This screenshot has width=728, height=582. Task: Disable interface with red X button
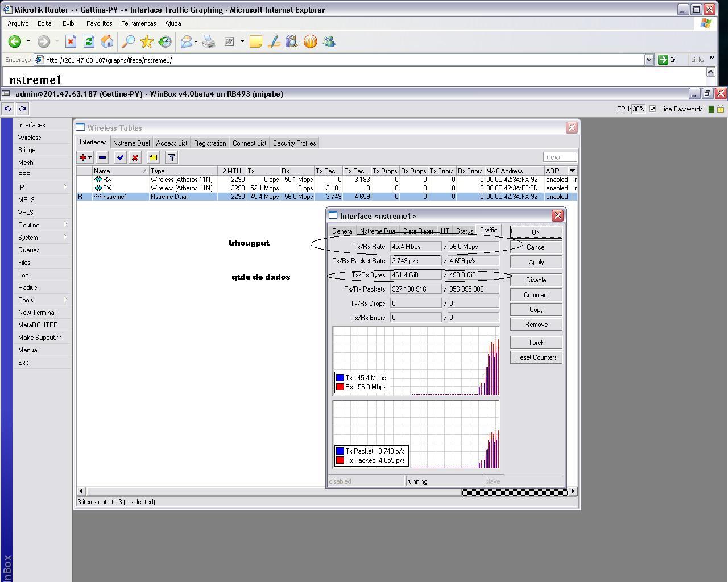(x=135, y=157)
